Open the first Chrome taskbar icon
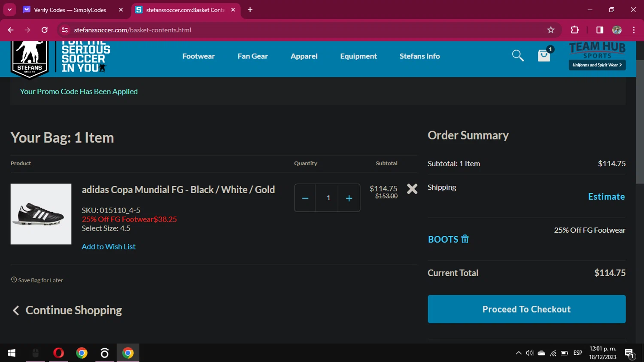 pos(82,353)
